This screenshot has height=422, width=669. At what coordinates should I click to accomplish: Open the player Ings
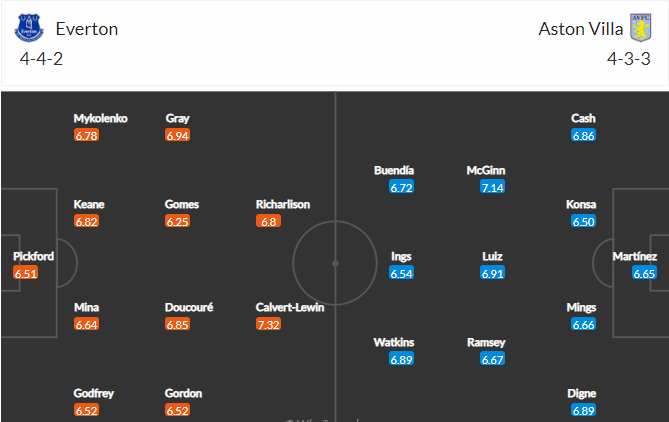(x=401, y=256)
